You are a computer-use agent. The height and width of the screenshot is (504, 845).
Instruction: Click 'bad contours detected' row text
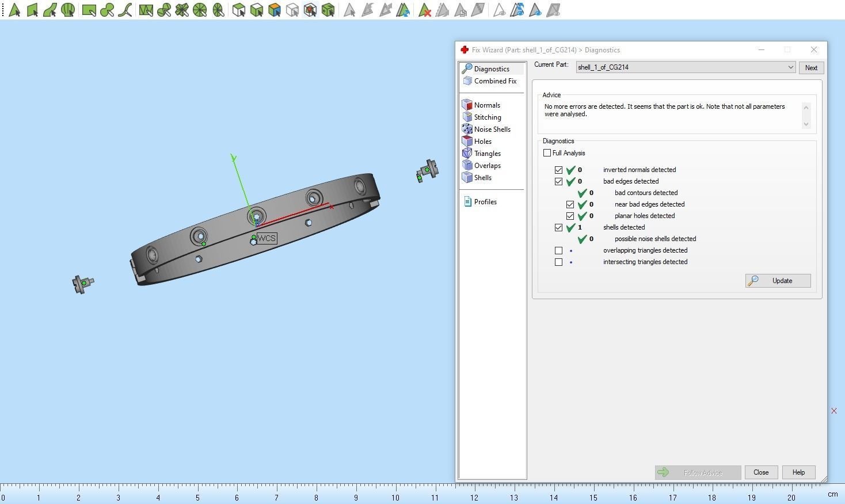(646, 193)
